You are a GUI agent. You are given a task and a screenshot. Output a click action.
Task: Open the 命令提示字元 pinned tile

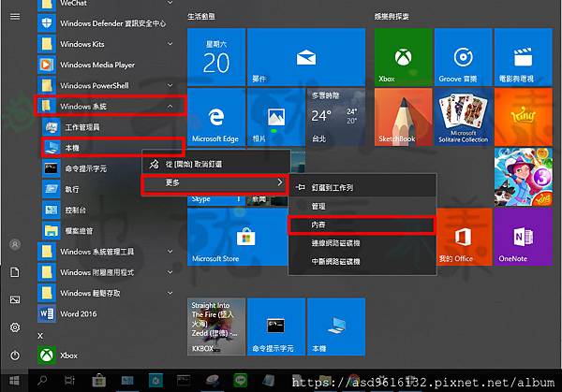(276, 327)
